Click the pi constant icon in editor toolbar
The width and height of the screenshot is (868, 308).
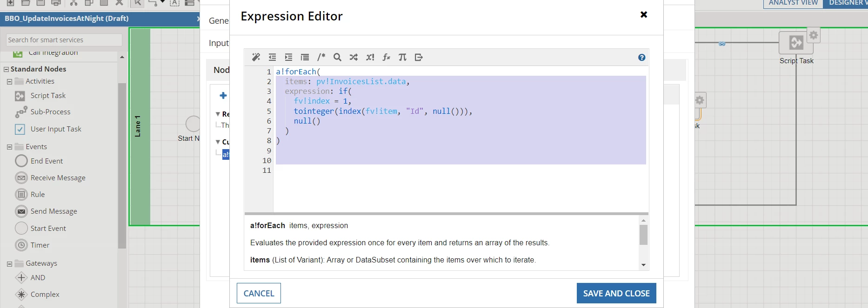402,57
